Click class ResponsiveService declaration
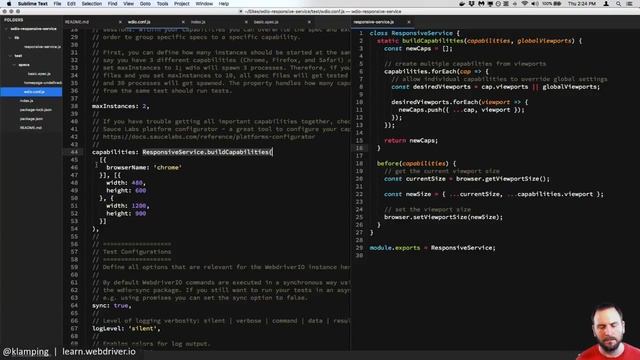This screenshot has width=640, height=360. (414, 33)
